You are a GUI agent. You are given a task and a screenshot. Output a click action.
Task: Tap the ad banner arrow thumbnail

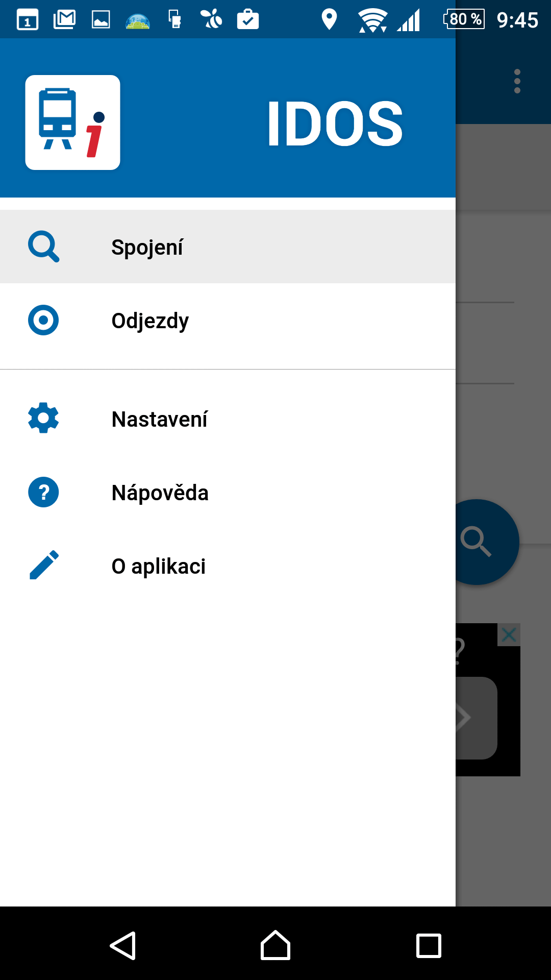click(477, 718)
